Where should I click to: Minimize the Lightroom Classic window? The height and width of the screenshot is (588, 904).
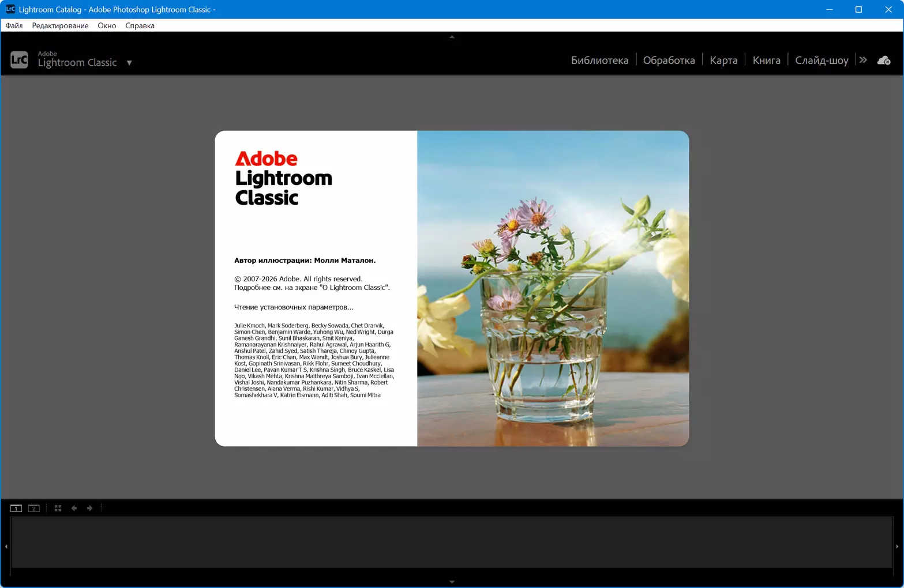coord(829,9)
